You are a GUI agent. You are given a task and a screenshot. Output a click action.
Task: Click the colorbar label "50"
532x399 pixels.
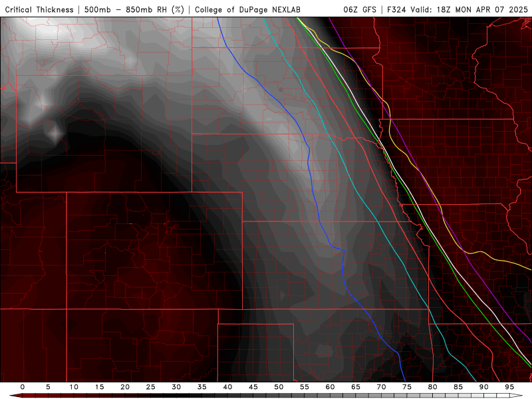tap(279, 387)
